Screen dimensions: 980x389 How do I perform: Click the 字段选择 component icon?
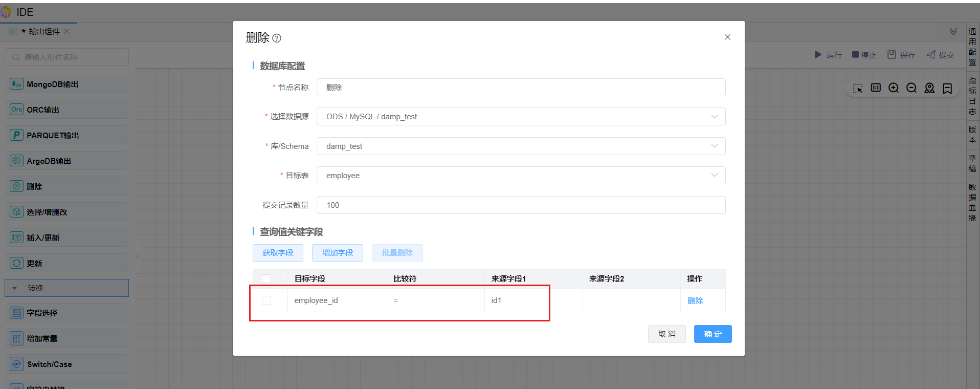pos(17,313)
